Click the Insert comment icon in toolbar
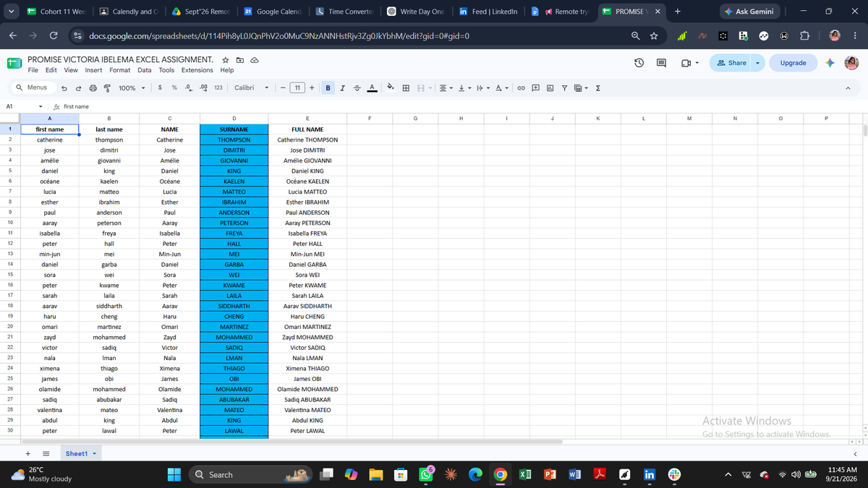 535,87
